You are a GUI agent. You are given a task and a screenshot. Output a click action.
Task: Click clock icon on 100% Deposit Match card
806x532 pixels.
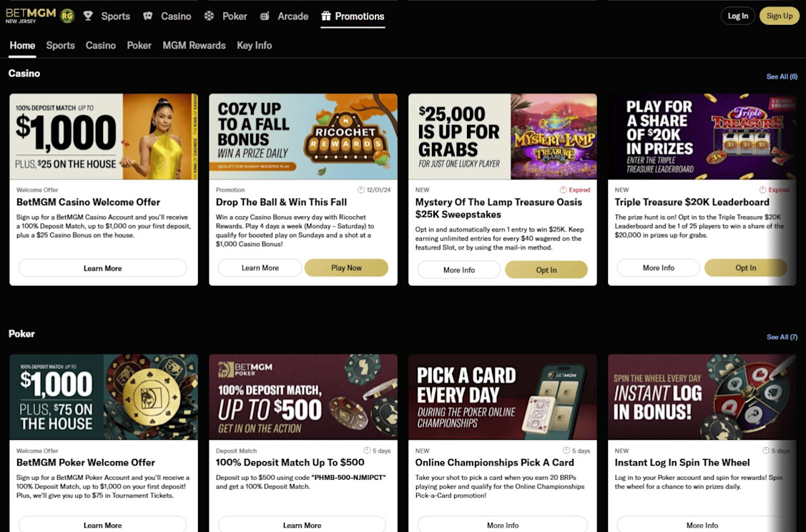pyautogui.click(x=367, y=450)
